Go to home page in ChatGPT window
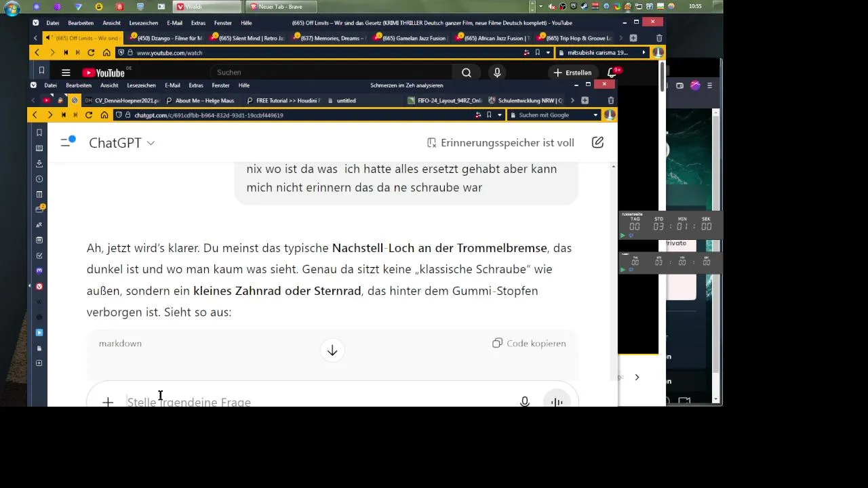Image resolution: width=868 pixels, height=488 pixels. (104, 115)
